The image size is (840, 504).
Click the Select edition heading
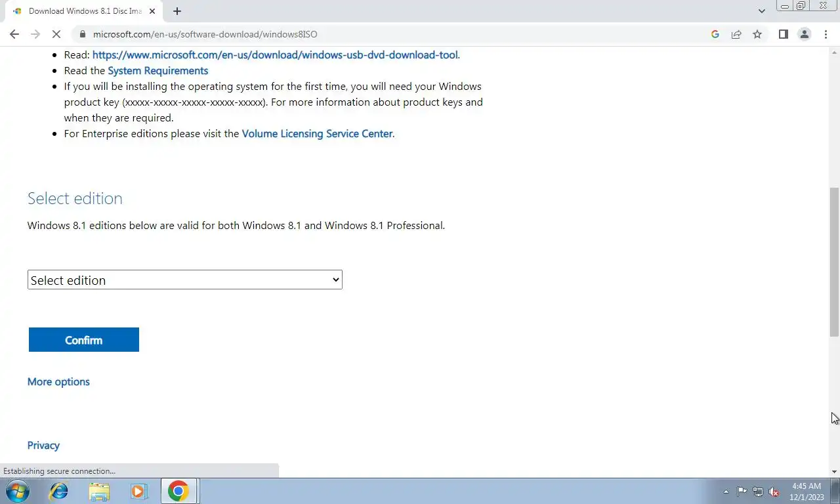[75, 198]
